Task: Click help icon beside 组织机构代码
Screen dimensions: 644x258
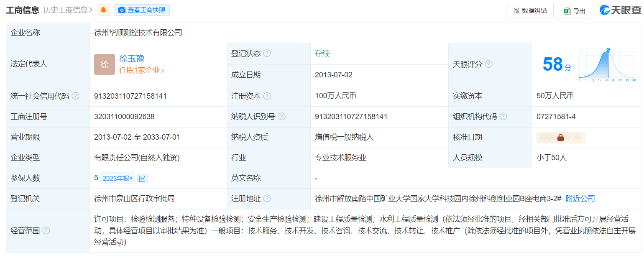Action: point(503,117)
